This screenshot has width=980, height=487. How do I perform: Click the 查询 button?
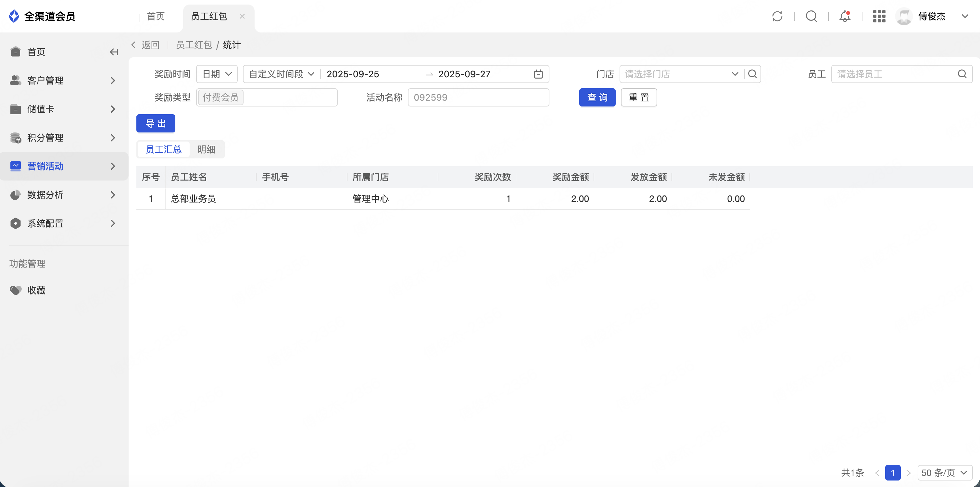click(x=597, y=98)
